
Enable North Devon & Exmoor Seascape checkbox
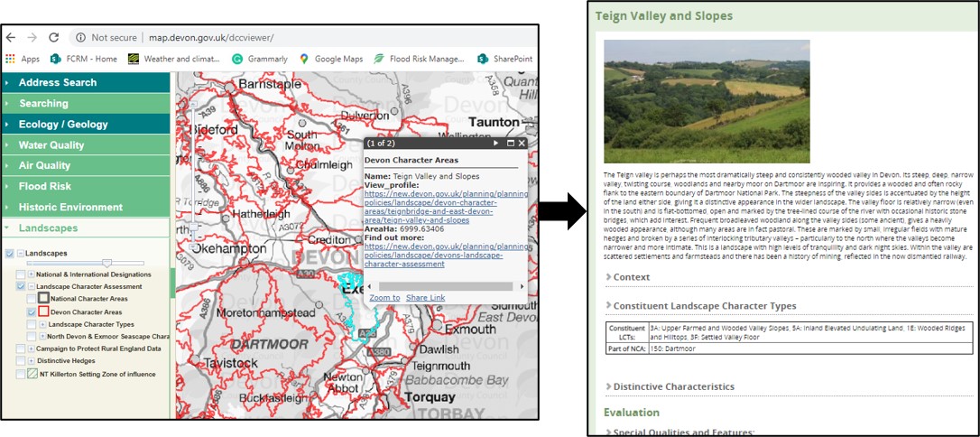point(32,337)
